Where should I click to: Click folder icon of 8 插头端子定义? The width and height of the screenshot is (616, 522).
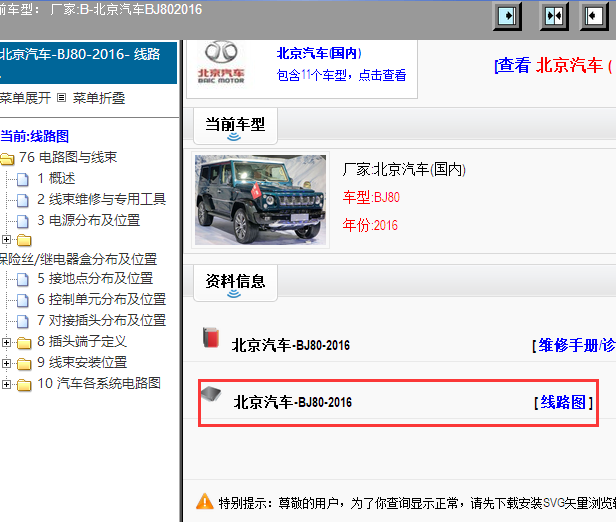click(24, 343)
